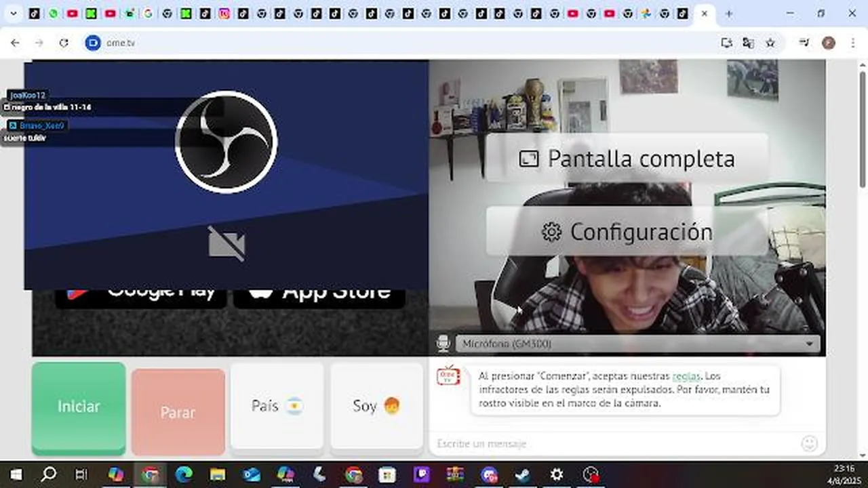Open the Chrome profile avatar
This screenshot has width=868, height=488.
coord(828,43)
